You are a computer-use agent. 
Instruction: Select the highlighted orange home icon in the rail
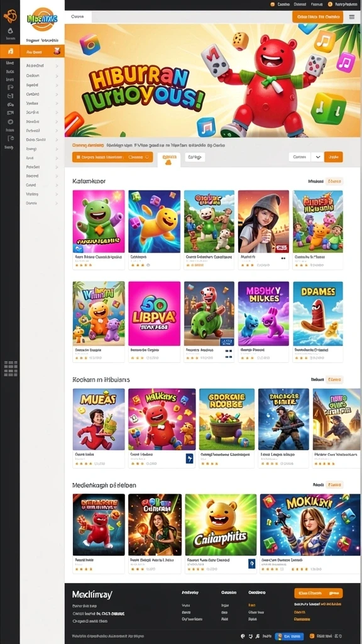[10, 52]
